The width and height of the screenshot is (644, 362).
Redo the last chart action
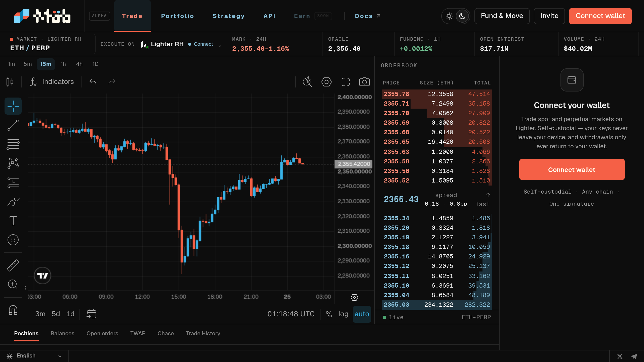[112, 82]
